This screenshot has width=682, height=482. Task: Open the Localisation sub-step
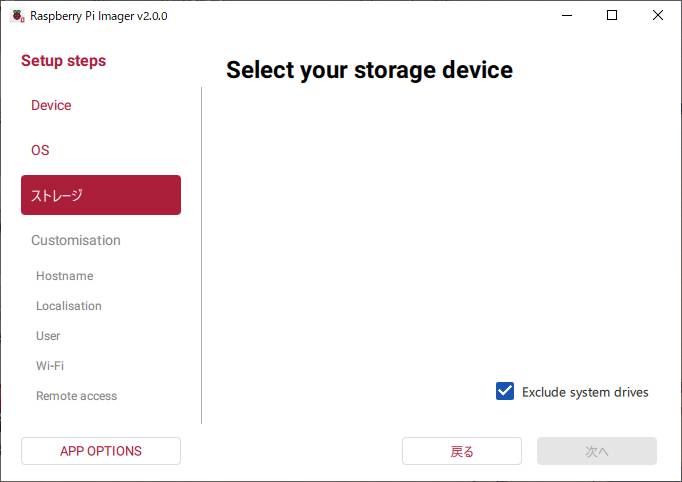pyautogui.click(x=69, y=306)
